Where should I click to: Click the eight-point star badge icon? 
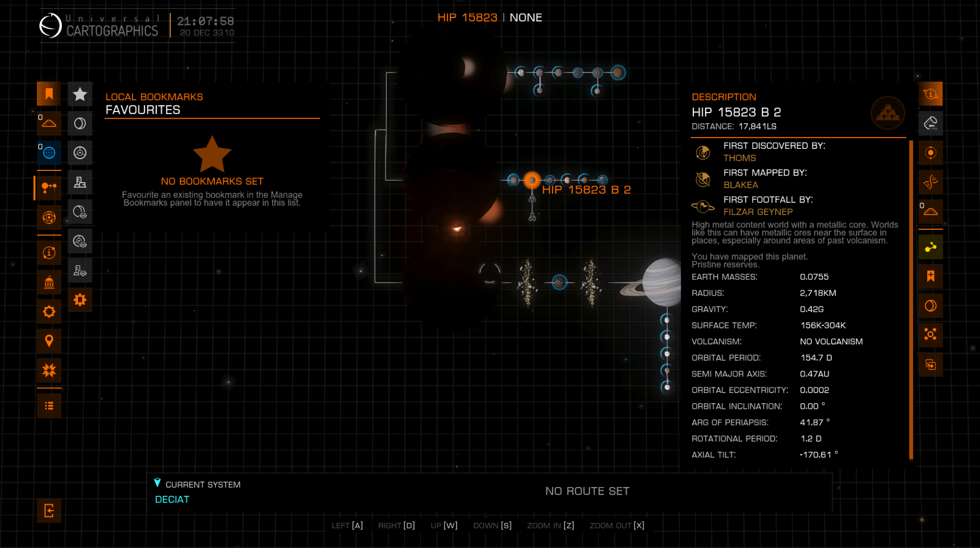[49, 312]
